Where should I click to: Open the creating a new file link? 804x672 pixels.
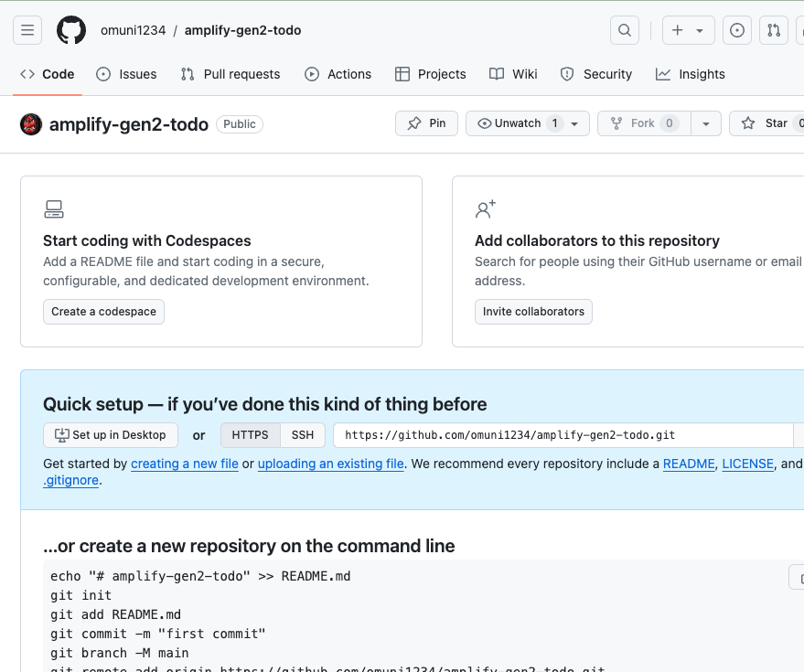click(x=185, y=464)
